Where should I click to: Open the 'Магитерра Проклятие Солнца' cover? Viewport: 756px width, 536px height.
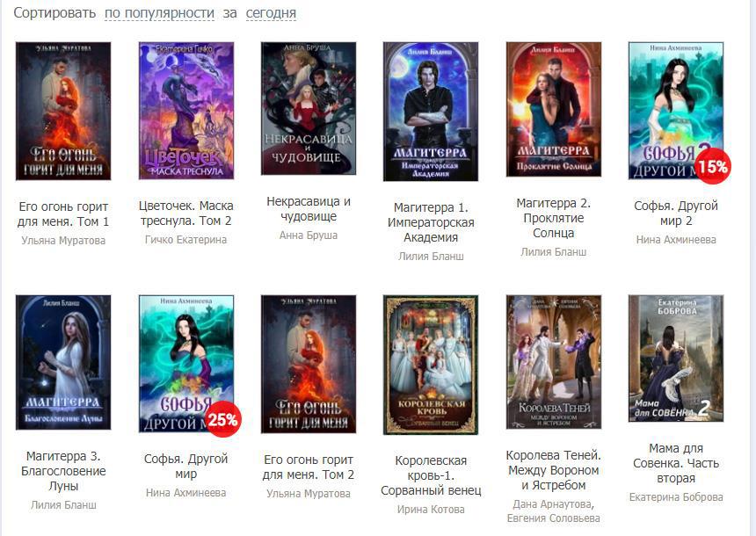coord(554,110)
